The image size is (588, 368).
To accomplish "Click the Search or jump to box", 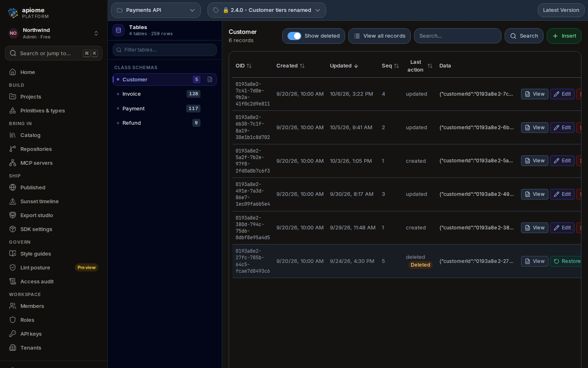I will click(x=53, y=53).
